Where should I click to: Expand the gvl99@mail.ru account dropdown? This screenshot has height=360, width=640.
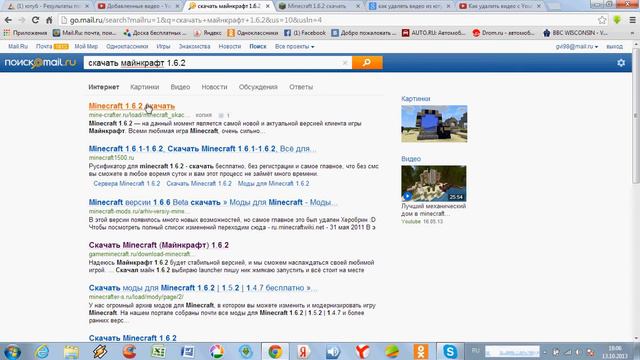click(576, 47)
